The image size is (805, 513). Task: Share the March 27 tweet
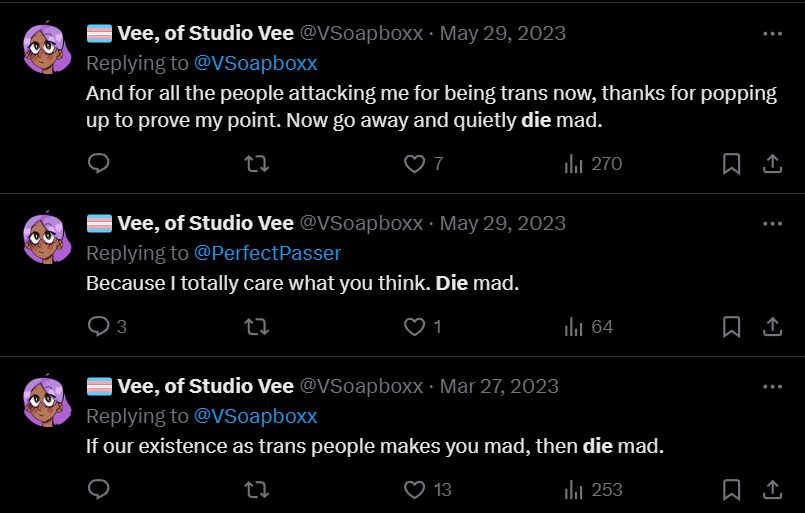(772, 490)
